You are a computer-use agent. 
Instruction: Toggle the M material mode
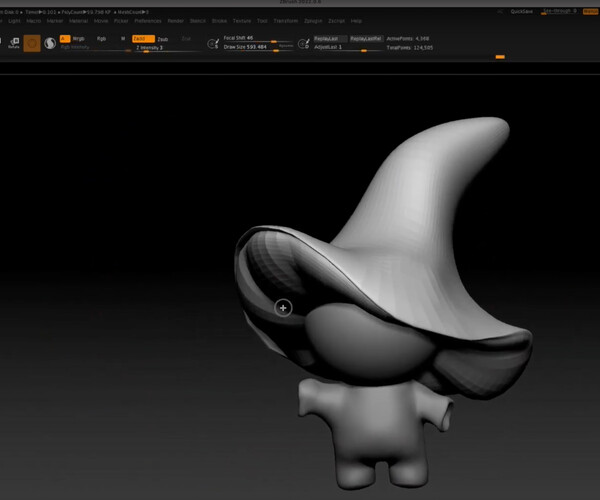pyautogui.click(x=123, y=39)
